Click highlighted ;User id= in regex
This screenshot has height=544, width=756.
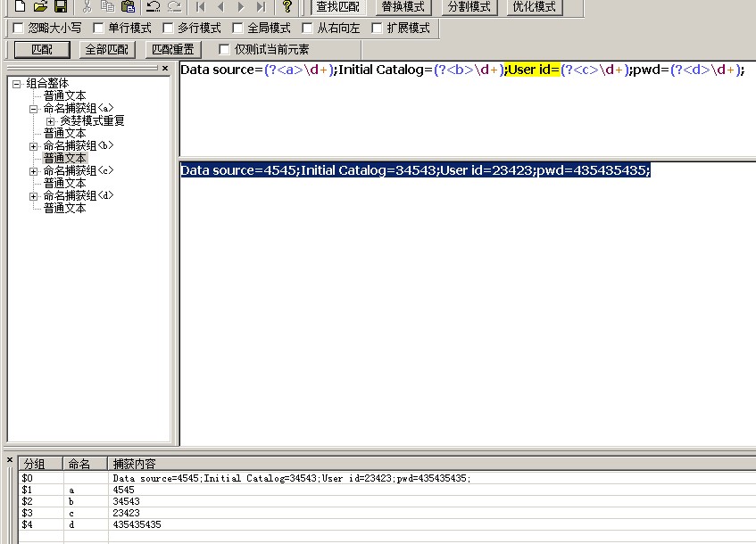pyautogui.click(x=532, y=70)
